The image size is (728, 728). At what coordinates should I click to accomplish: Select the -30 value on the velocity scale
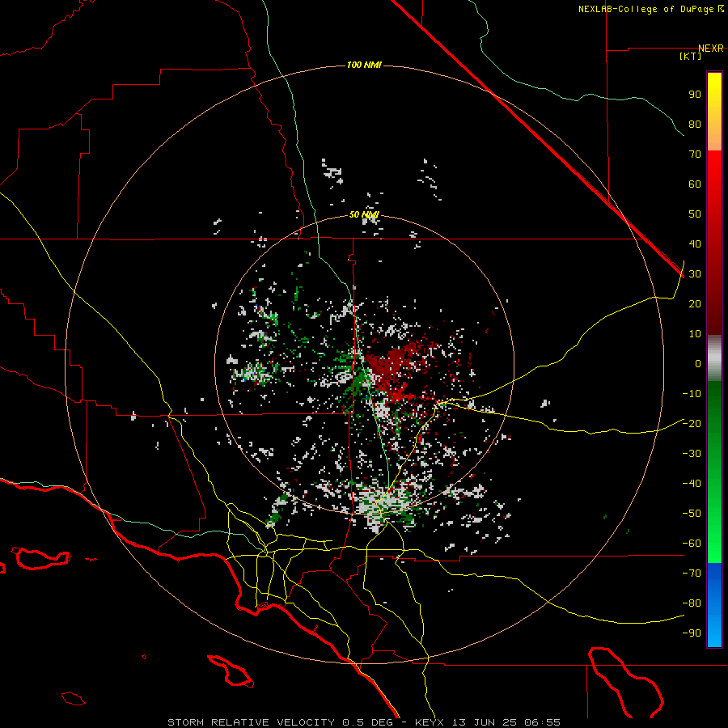pyautogui.click(x=692, y=454)
